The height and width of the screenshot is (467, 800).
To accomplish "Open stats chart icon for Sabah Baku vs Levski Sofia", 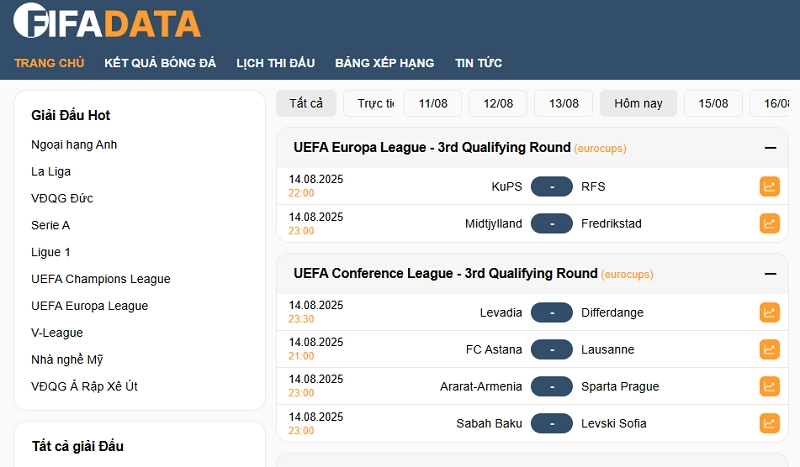I will click(769, 423).
